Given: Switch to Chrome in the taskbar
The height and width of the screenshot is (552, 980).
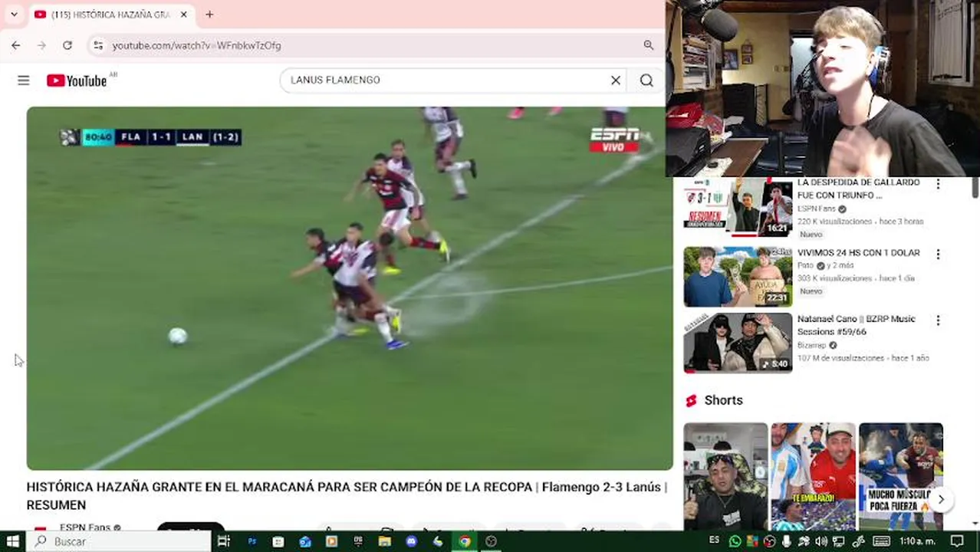Looking at the screenshot, I should [x=465, y=541].
